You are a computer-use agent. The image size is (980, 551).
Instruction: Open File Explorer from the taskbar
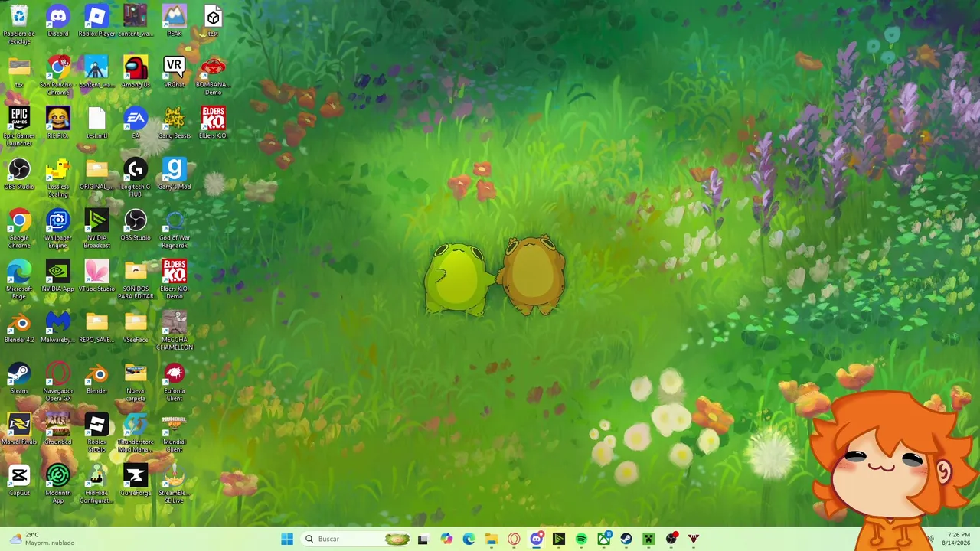(492, 539)
